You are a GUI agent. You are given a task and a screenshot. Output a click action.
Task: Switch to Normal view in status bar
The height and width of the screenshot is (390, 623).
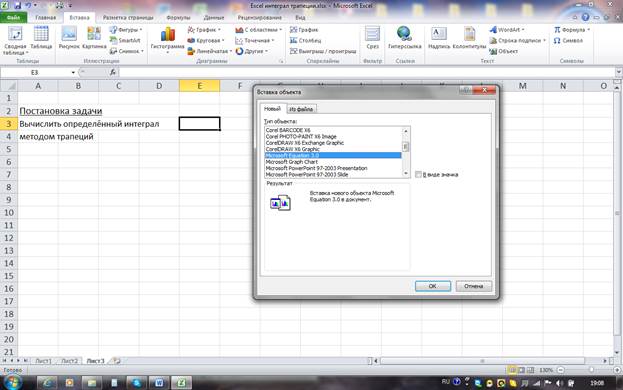[512, 370]
